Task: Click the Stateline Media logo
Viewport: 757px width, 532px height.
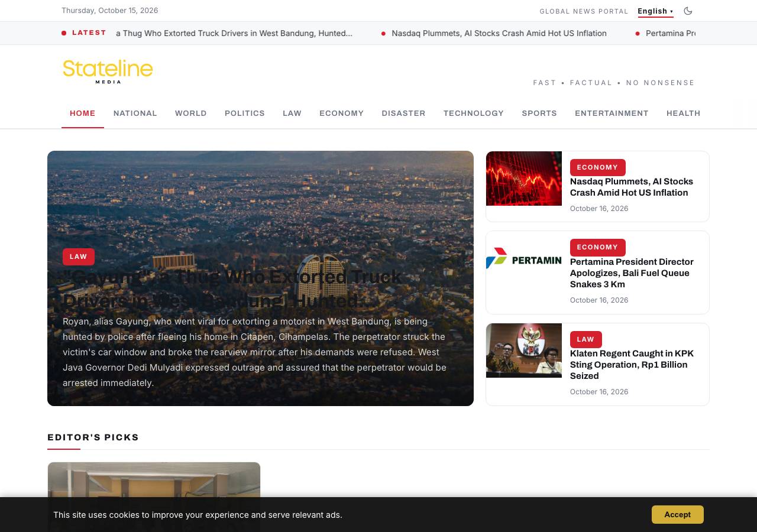Action: click(x=108, y=72)
